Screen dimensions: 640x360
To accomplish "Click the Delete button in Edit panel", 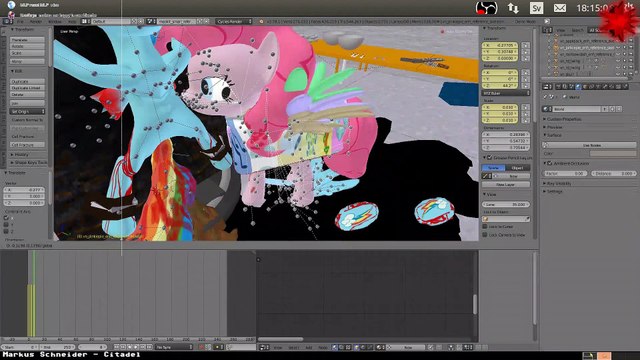I will (27, 94).
